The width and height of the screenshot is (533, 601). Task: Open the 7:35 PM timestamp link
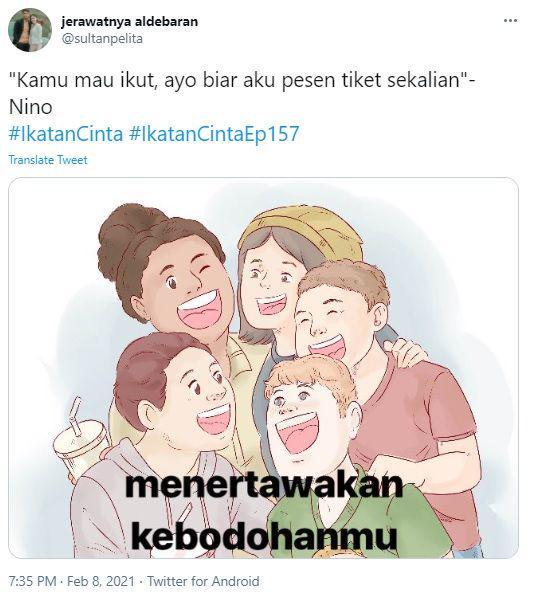point(33,581)
